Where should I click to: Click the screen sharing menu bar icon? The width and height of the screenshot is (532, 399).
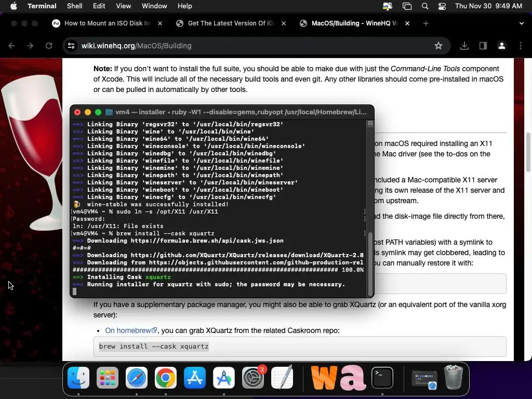[x=388, y=6]
